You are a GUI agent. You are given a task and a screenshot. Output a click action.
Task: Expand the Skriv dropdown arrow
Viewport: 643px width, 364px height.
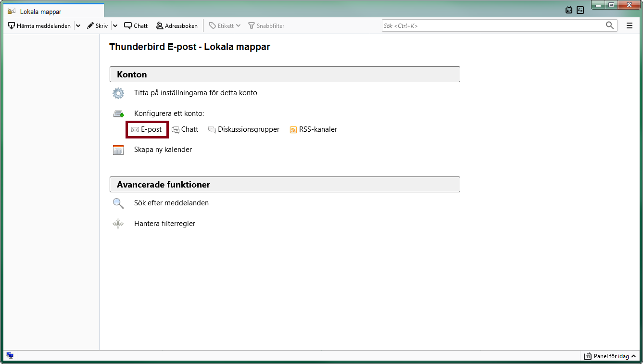click(x=115, y=26)
